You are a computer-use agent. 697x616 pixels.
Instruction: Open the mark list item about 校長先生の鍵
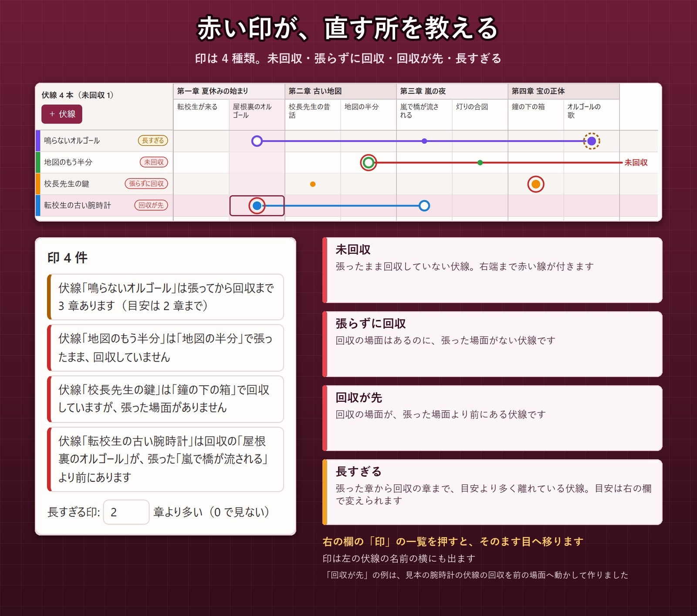coord(166,399)
